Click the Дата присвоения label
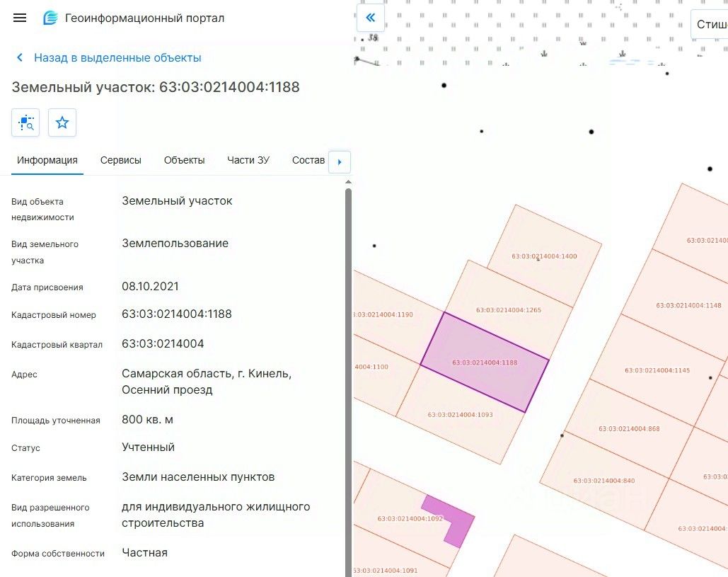The width and height of the screenshot is (728, 577). coord(47,287)
